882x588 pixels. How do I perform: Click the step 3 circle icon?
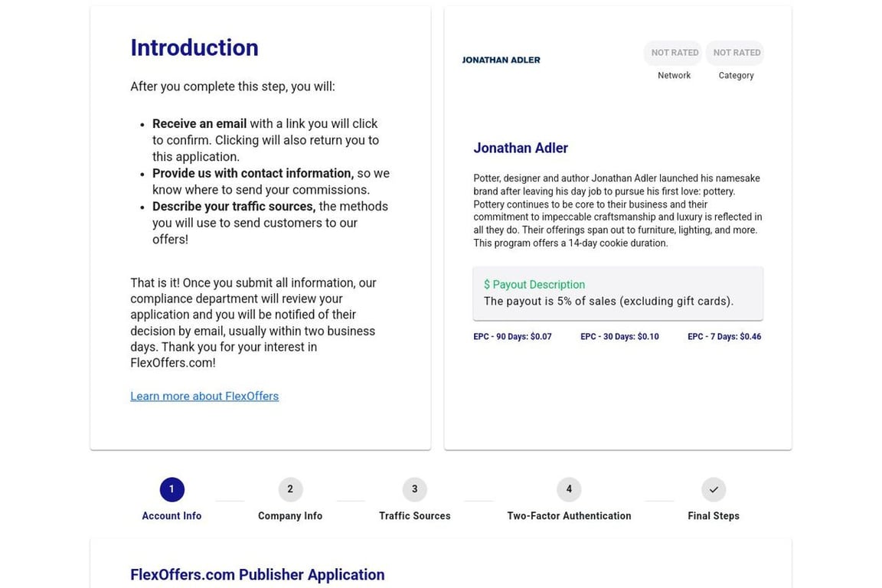point(414,489)
